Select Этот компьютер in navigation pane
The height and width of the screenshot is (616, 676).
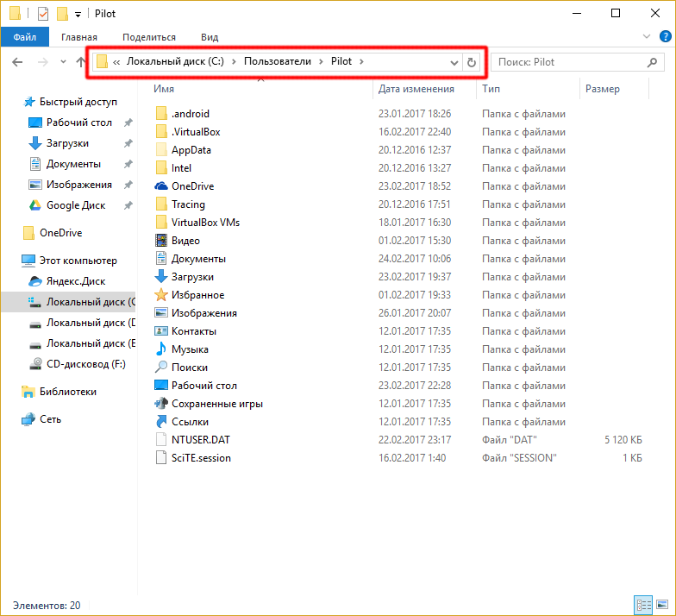pyautogui.click(x=78, y=261)
